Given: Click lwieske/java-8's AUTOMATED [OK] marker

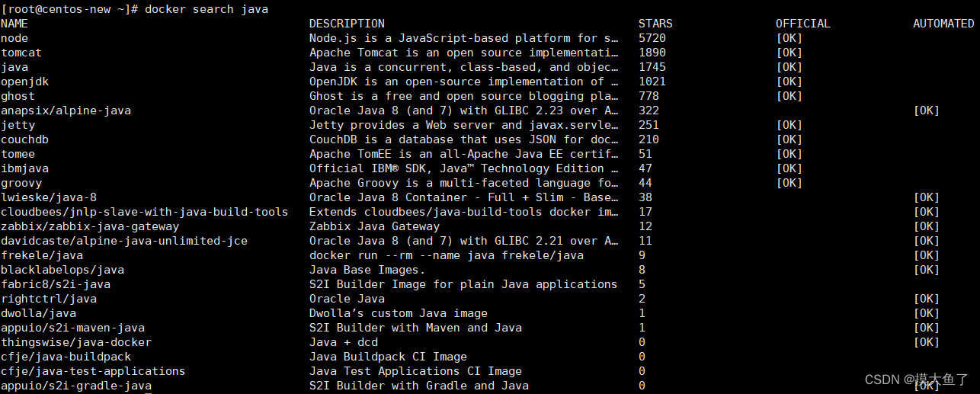Looking at the screenshot, I should (x=927, y=197).
